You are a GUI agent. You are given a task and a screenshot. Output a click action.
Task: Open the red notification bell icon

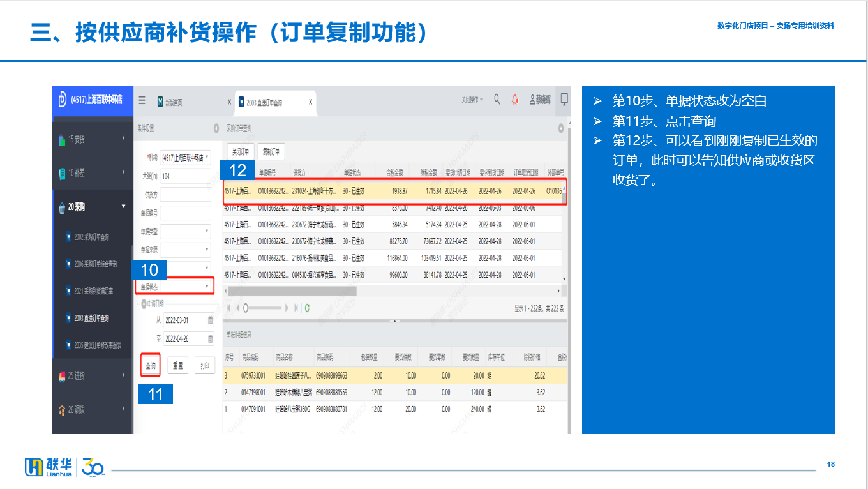(x=515, y=100)
